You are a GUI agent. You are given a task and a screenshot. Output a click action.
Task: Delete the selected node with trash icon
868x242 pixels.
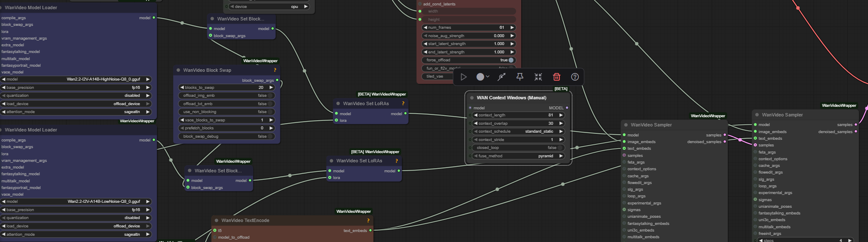(x=557, y=77)
